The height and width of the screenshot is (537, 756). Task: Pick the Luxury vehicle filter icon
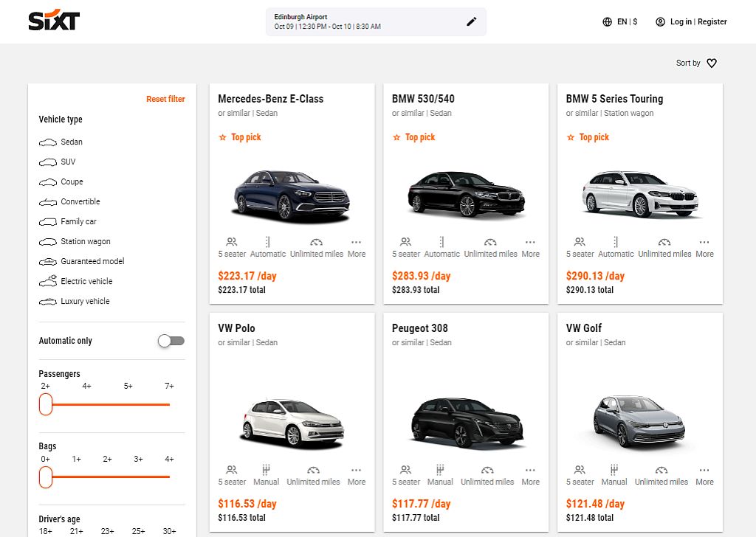point(49,301)
